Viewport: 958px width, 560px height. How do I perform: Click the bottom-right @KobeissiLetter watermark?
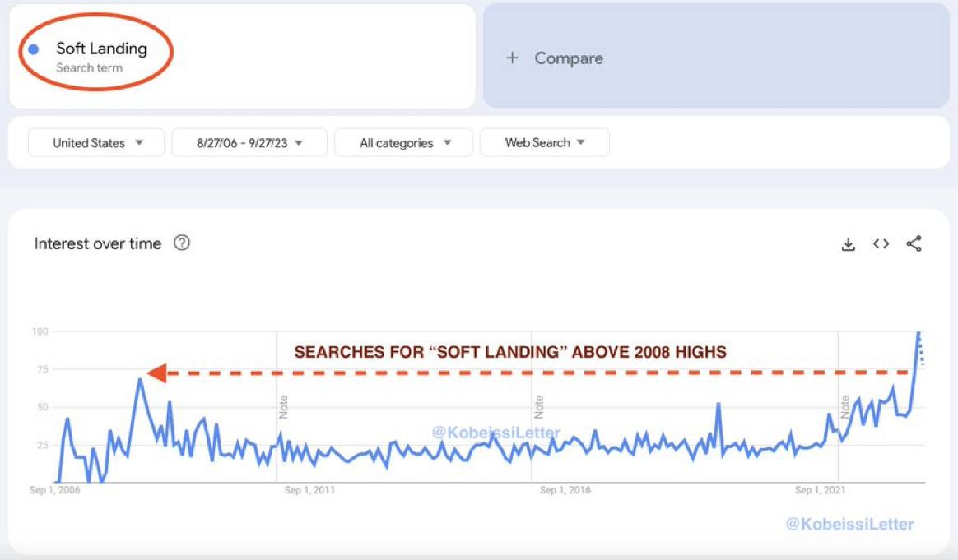click(849, 524)
